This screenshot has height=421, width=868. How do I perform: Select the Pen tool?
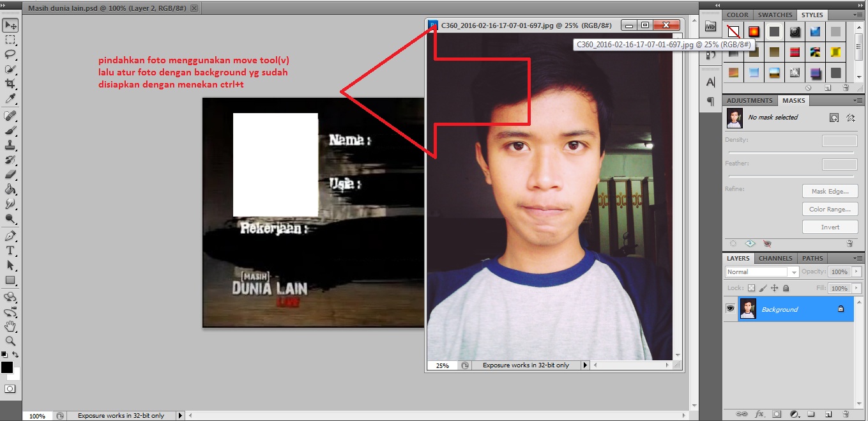[x=9, y=235]
